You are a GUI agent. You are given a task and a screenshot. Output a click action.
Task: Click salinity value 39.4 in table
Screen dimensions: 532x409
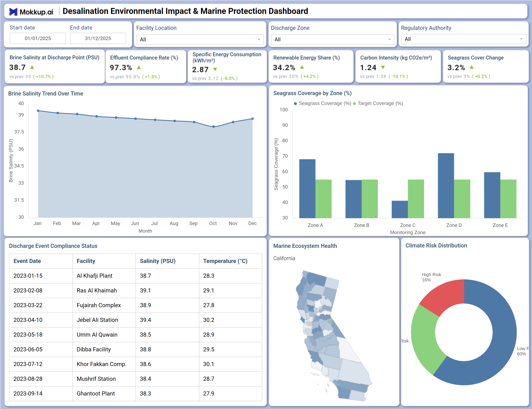(x=167, y=320)
